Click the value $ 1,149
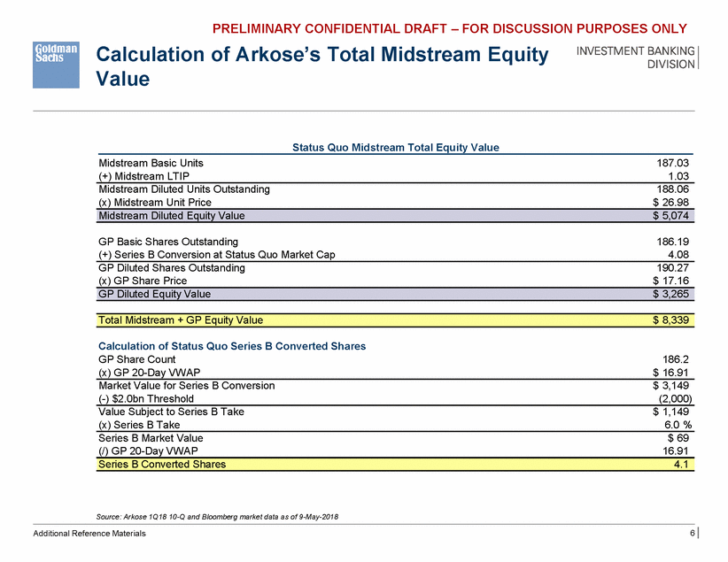This screenshot has width=728, height=562. [671, 412]
